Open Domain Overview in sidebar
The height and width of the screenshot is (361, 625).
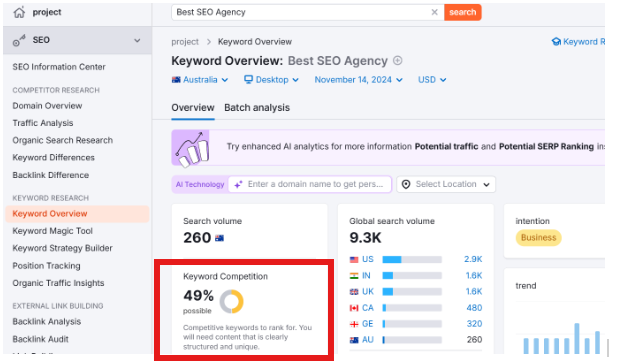click(x=47, y=106)
